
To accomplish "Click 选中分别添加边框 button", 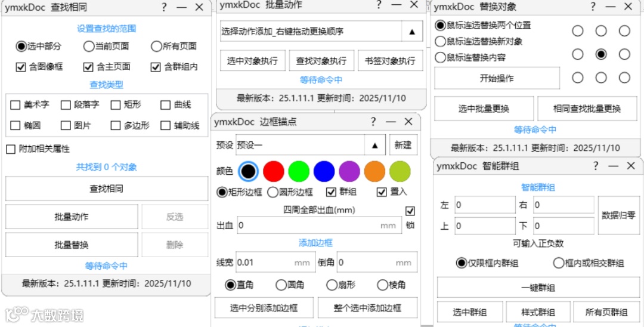I will (x=264, y=308).
